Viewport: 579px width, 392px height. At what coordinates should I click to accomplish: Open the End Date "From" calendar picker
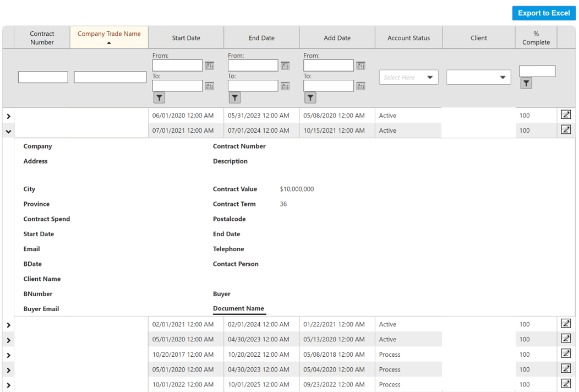coord(285,65)
